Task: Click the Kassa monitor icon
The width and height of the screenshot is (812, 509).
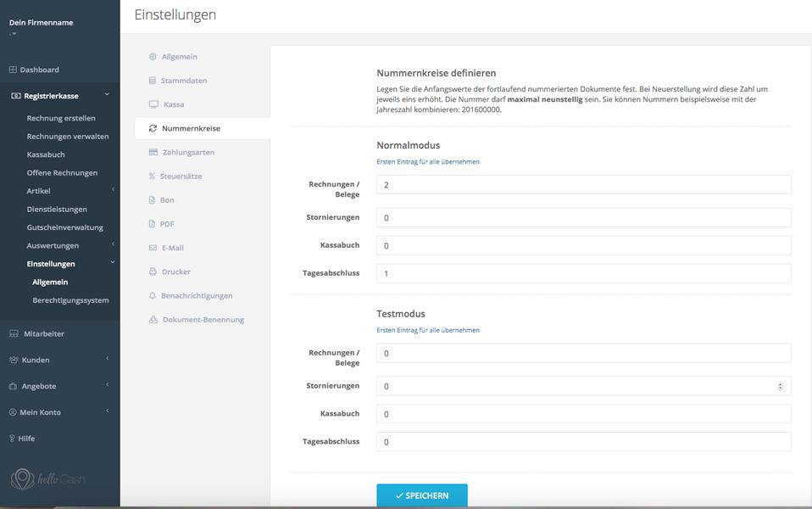Action: 153,104
